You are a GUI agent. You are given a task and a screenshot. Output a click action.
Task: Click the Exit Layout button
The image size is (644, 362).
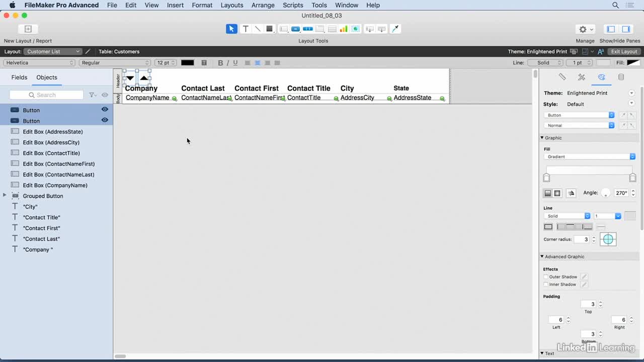pyautogui.click(x=624, y=51)
